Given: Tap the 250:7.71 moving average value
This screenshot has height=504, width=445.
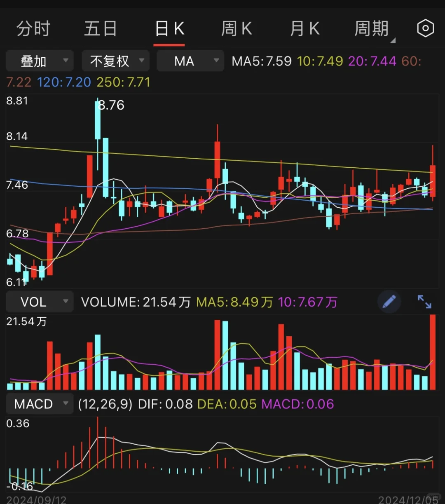Looking at the screenshot, I should (x=124, y=82).
